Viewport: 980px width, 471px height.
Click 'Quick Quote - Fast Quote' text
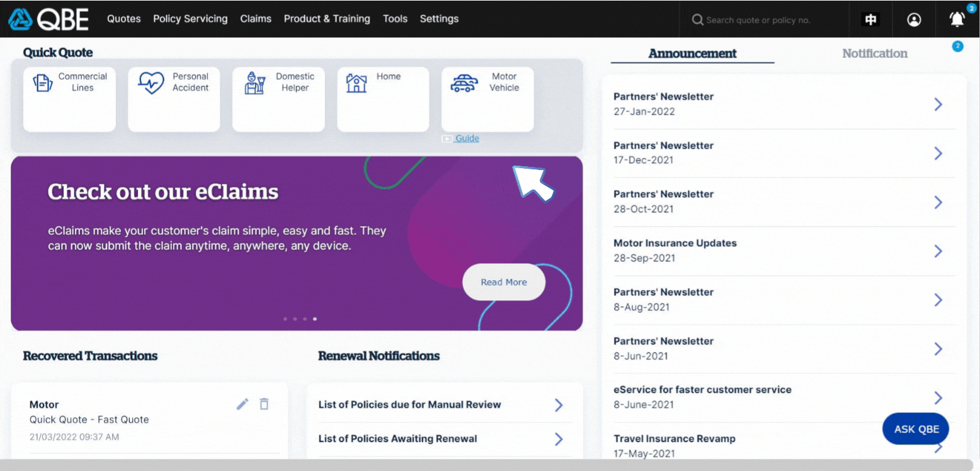pos(89,419)
